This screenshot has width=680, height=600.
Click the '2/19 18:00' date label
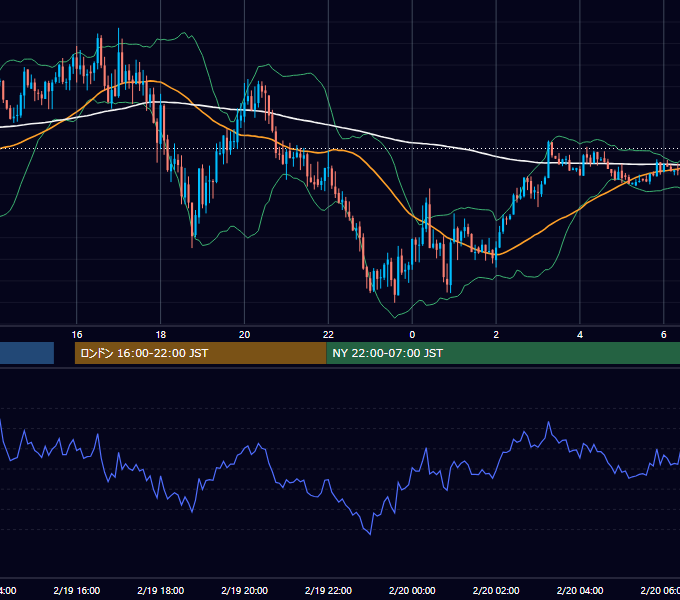coord(160,590)
